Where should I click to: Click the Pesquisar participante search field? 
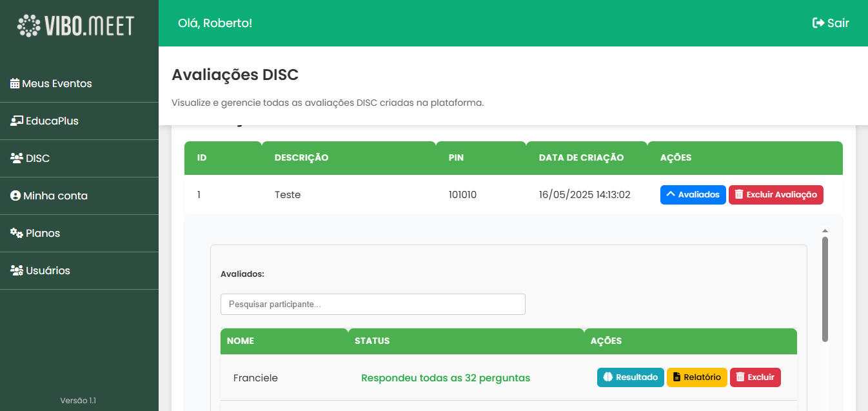pos(373,304)
